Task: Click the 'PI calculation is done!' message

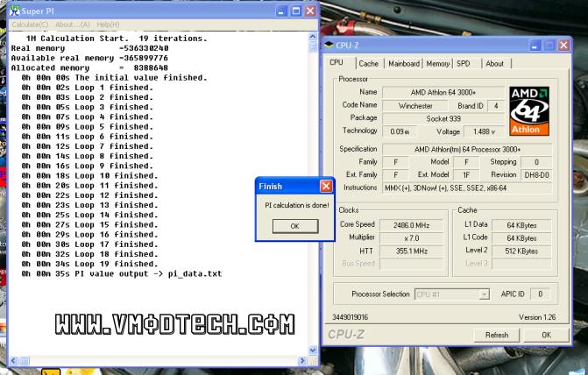Action: [296, 205]
